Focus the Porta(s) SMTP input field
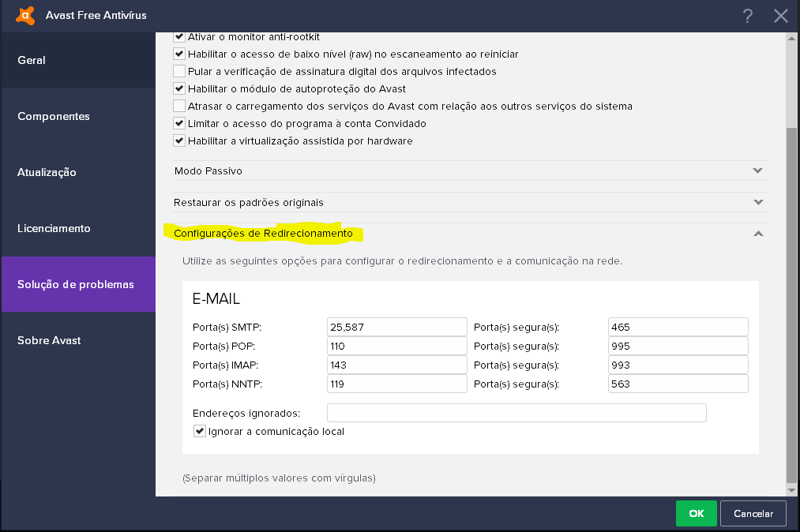This screenshot has width=800, height=532. tap(396, 327)
